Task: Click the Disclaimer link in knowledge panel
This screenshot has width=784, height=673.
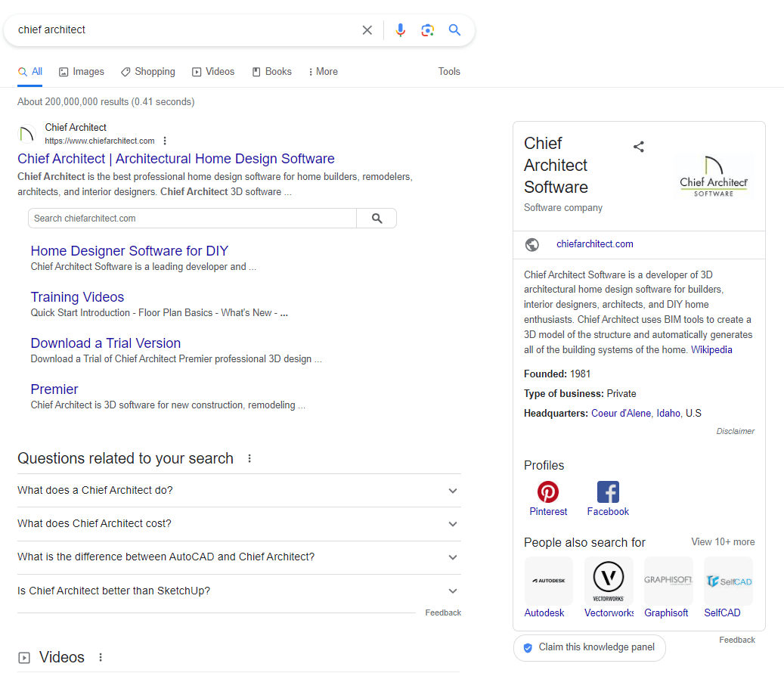Action: 735,431
